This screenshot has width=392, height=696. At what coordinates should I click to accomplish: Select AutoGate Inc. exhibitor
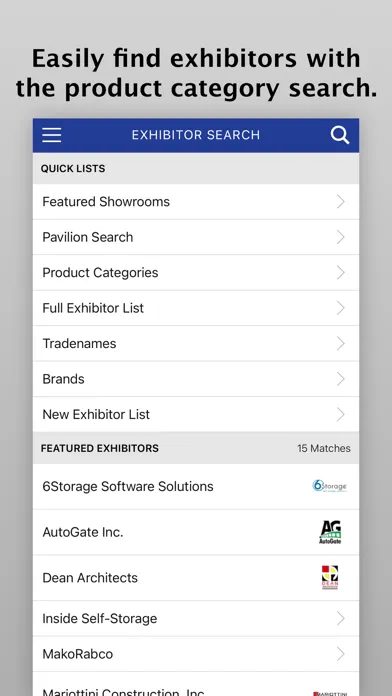pos(196,532)
